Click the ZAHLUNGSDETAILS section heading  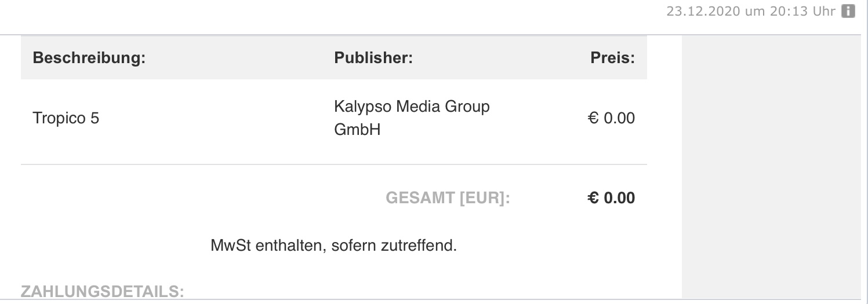[x=102, y=291]
